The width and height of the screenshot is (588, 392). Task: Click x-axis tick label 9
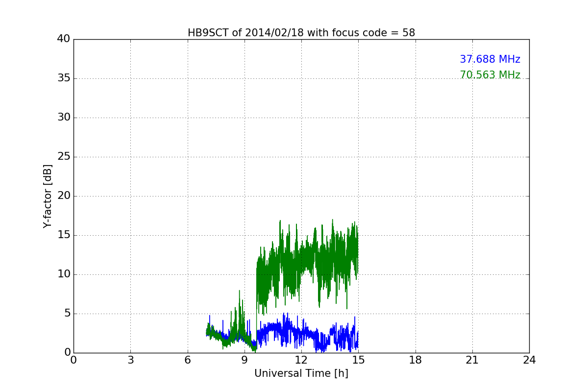pos(245,360)
